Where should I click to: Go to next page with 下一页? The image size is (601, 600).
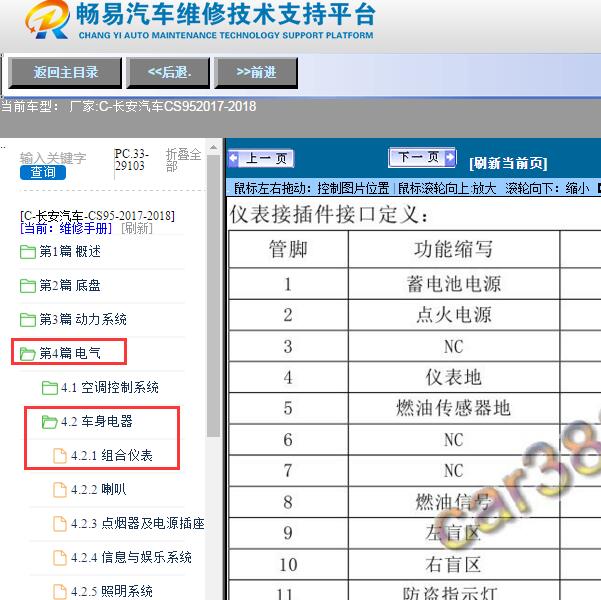(x=422, y=158)
